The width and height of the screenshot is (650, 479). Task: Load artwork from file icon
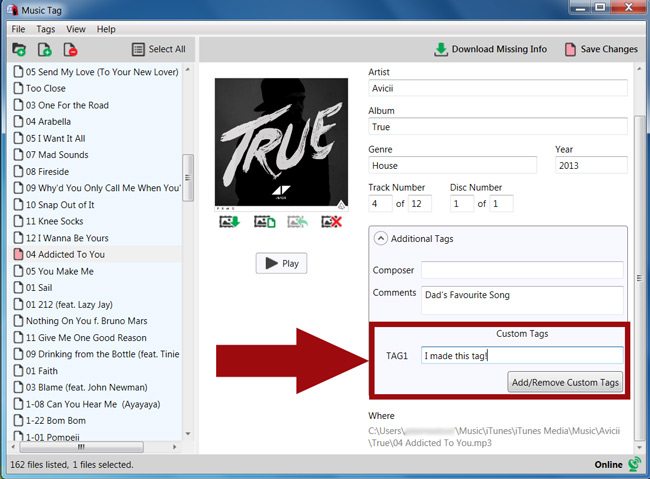click(264, 222)
